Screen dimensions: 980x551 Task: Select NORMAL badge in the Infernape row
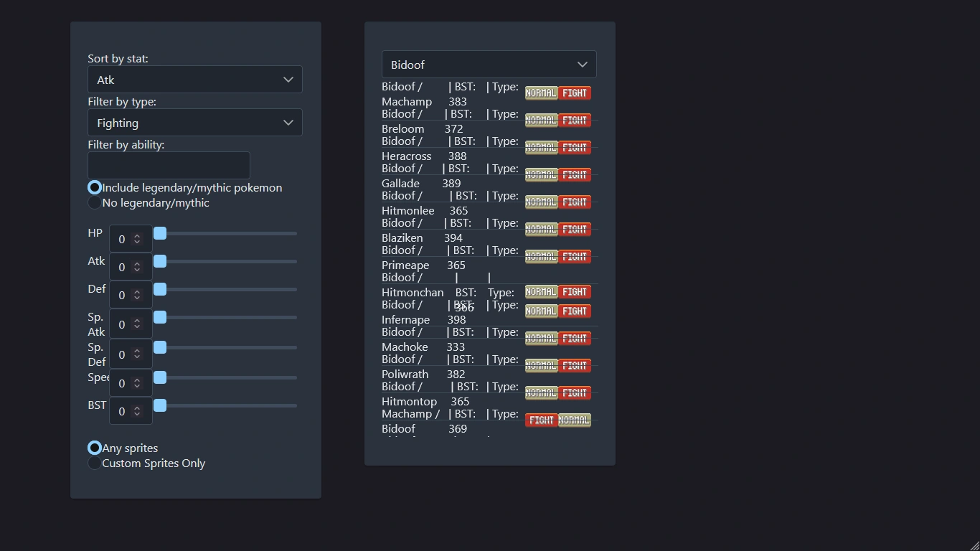[x=542, y=311]
